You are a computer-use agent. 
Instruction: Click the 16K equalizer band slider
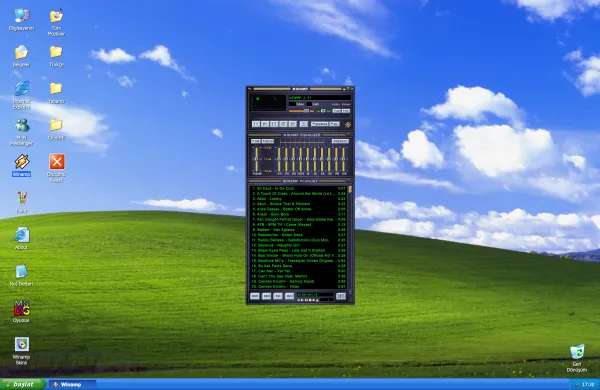point(343,159)
